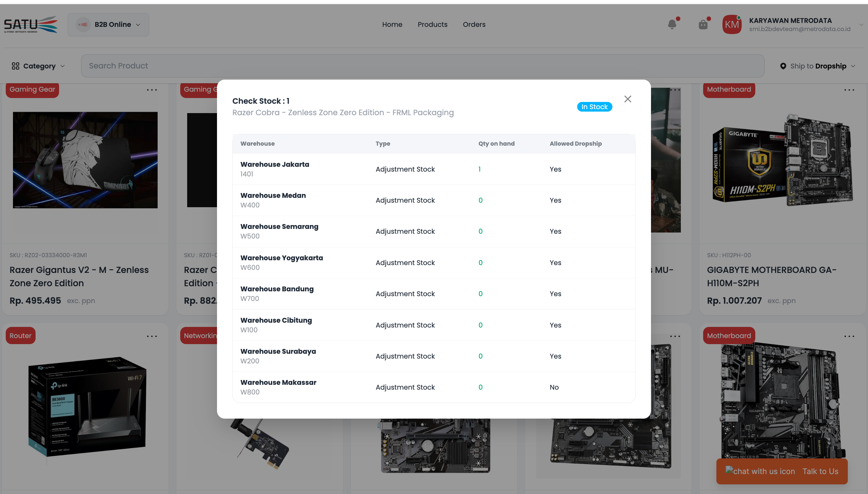The height and width of the screenshot is (494, 868).
Task: Click the In Stock badge
Action: pyautogui.click(x=594, y=107)
